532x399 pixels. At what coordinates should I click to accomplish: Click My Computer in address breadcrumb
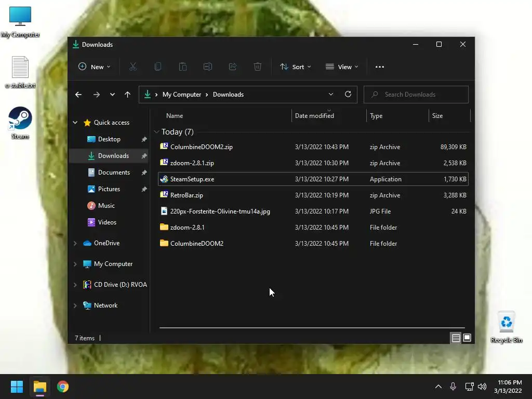pos(182,95)
